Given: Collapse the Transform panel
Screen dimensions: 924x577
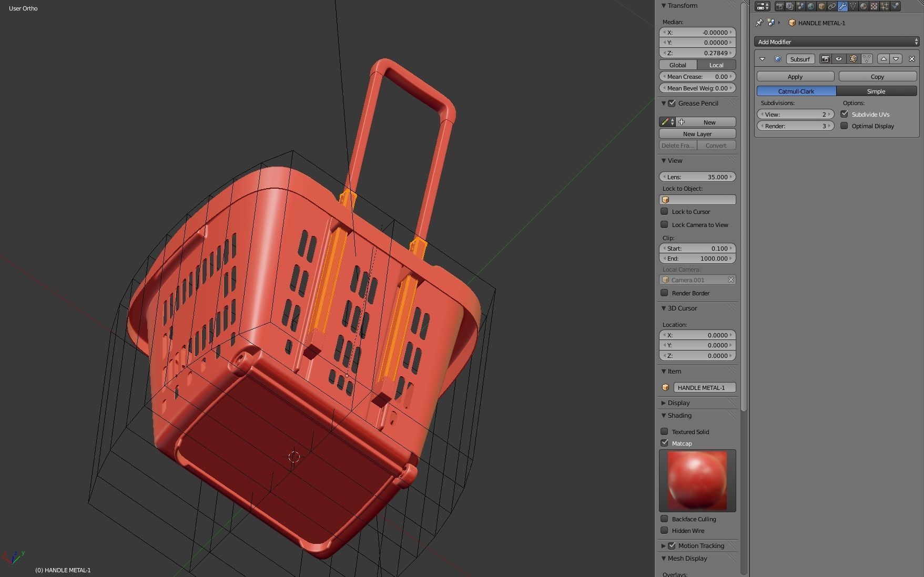Looking at the screenshot, I should (664, 5).
